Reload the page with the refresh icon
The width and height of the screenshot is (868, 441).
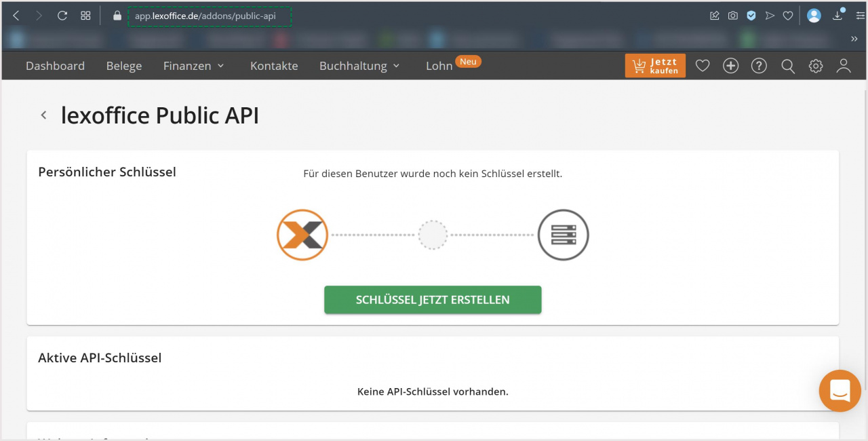coord(62,16)
